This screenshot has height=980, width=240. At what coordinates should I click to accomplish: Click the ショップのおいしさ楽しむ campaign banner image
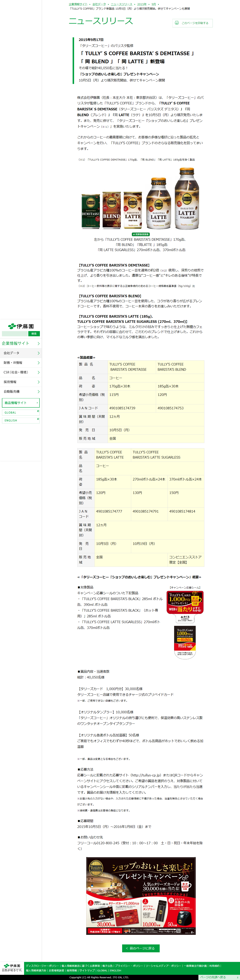[141, 896]
